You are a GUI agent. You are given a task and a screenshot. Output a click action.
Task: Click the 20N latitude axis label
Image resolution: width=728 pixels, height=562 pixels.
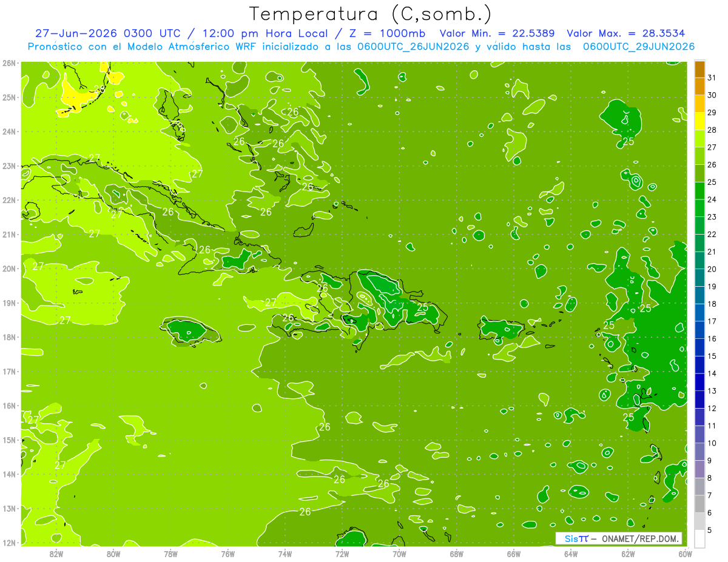(x=9, y=269)
